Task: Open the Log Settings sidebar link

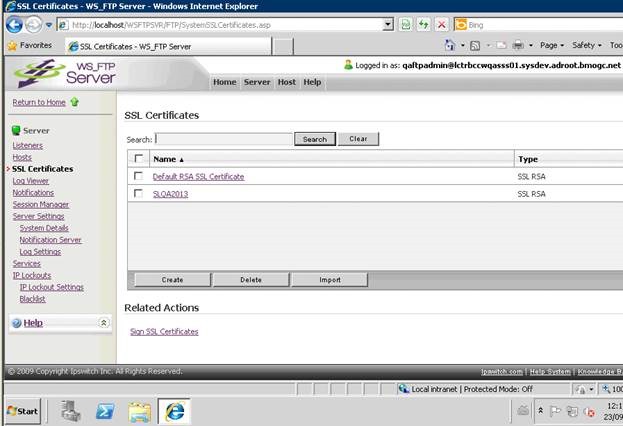Action: (x=40, y=252)
